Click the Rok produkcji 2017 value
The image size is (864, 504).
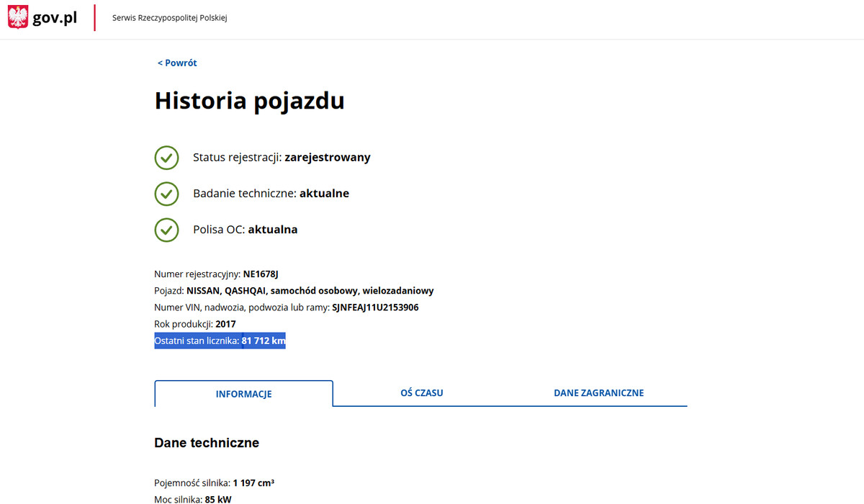(x=225, y=325)
